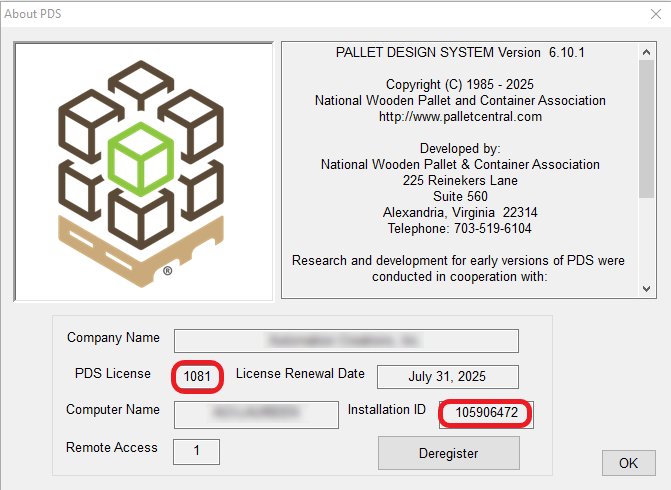The width and height of the screenshot is (671, 490).
Task: Click the credits box scrollbar thumb
Action: pos(647,128)
